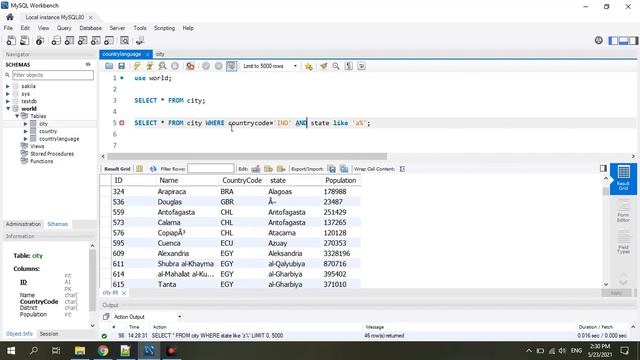Create a new SQL tab from main toolbar
Screen dimensions: 640x360
click(x=11, y=40)
